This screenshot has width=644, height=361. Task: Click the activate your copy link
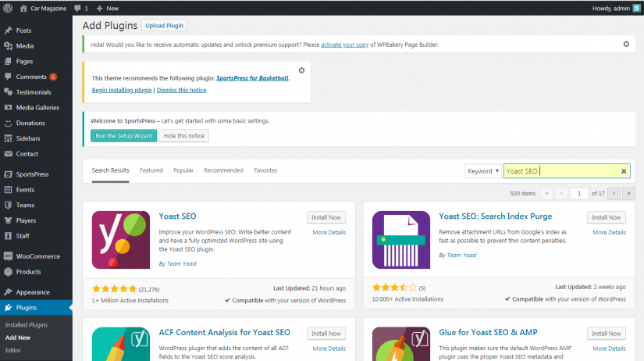coord(344,45)
